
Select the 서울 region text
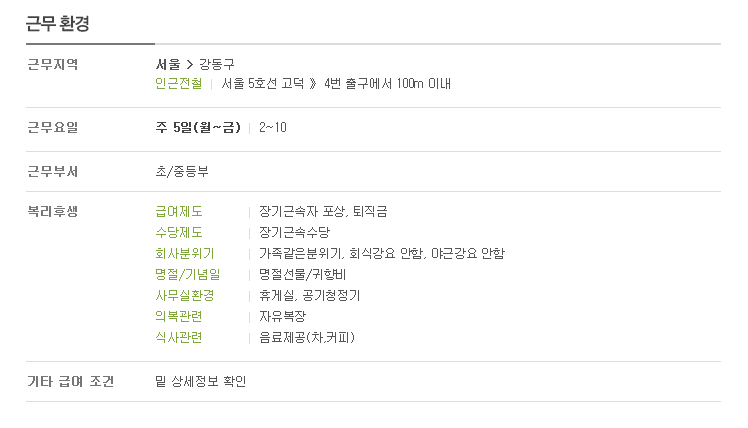168,64
